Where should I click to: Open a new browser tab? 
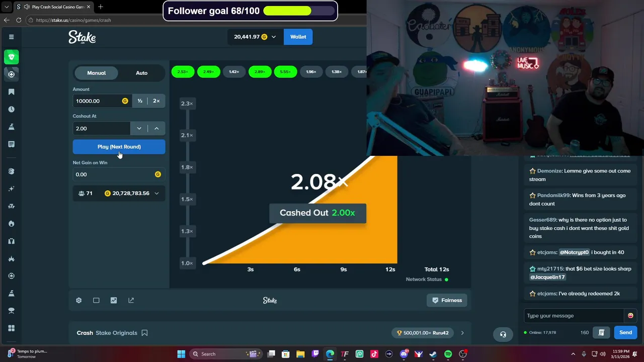pyautogui.click(x=101, y=7)
